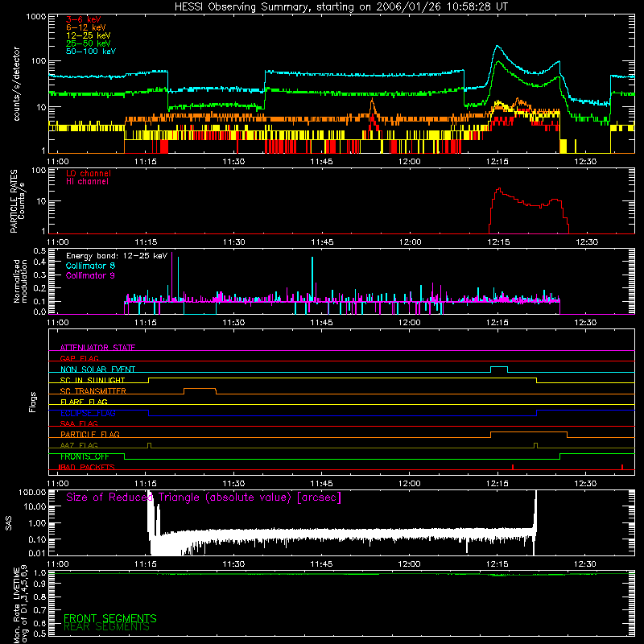Click the NON_SOLAR_EVENT flag label

(97, 369)
